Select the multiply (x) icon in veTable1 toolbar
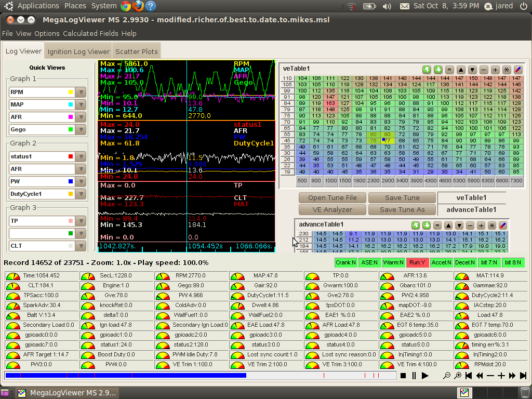 click(x=507, y=70)
